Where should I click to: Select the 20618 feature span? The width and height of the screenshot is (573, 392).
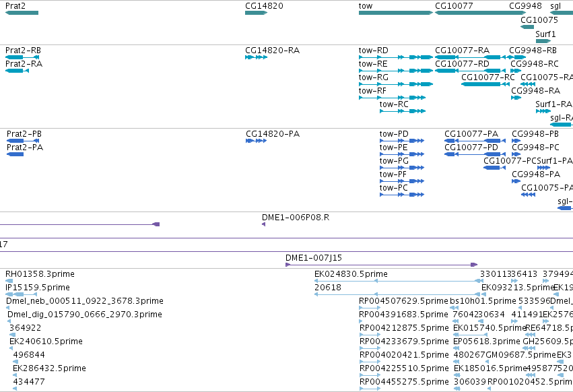pos(397,294)
